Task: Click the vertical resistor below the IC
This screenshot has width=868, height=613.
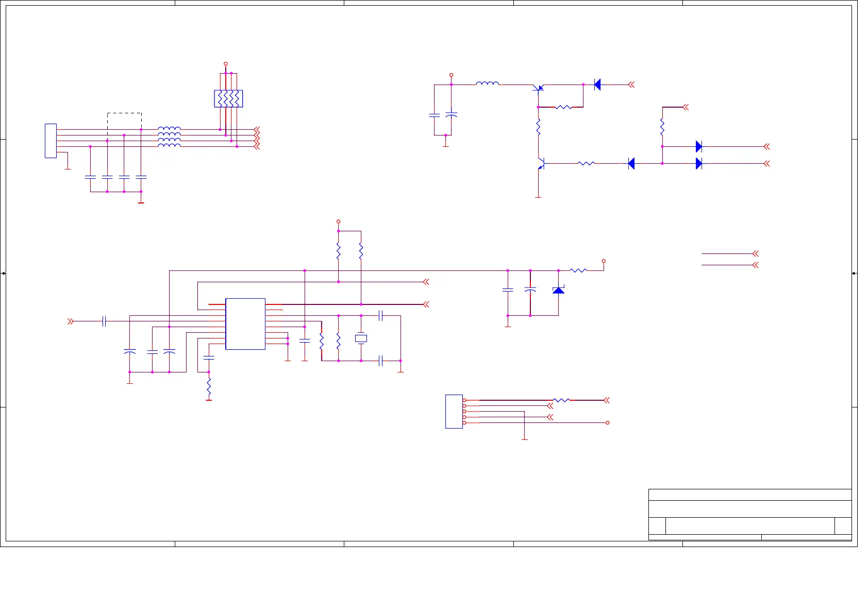Action: (x=209, y=386)
